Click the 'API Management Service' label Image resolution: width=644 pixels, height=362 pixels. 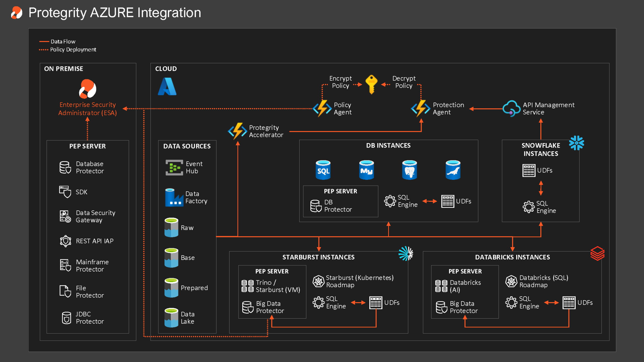tap(548, 109)
